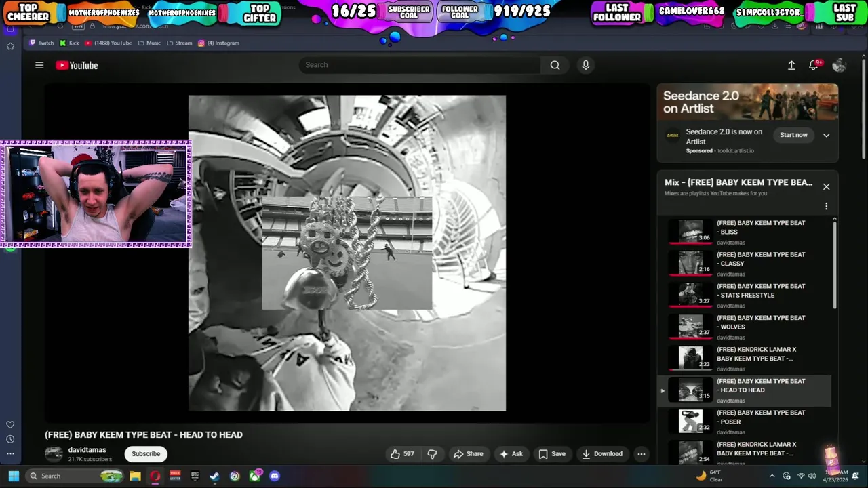Click the video player to pause

(347, 253)
